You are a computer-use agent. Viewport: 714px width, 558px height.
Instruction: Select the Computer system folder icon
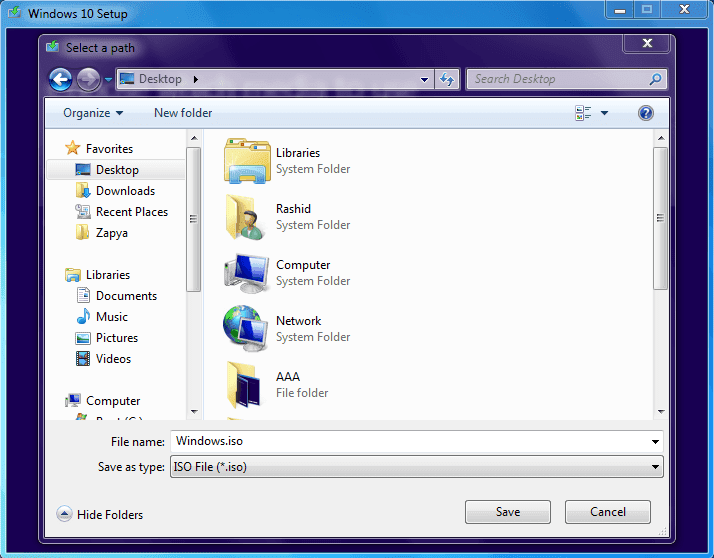coord(246,273)
